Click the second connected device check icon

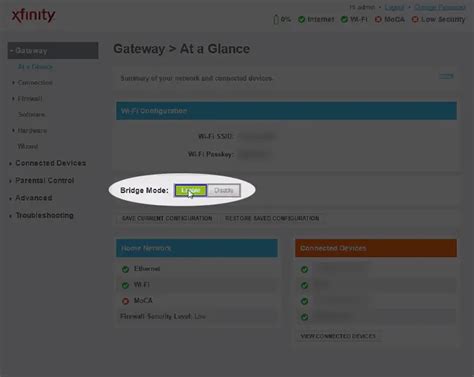pyautogui.click(x=304, y=285)
